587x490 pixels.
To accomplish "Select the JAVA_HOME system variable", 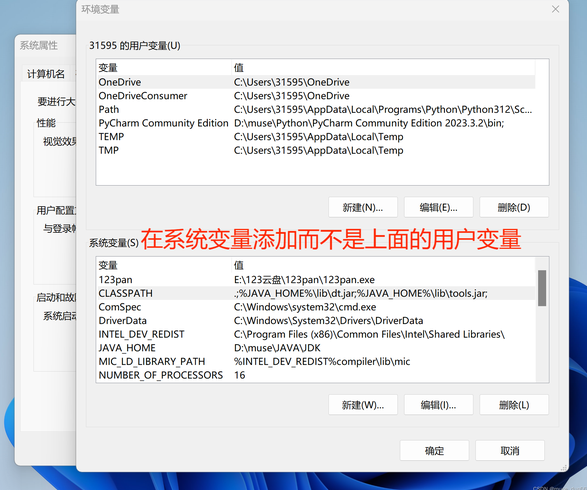I will (316, 348).
